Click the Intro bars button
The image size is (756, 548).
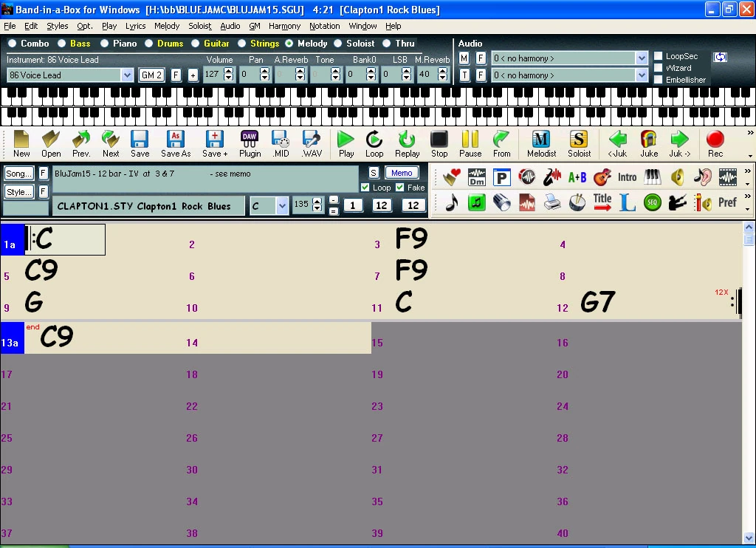628,177
